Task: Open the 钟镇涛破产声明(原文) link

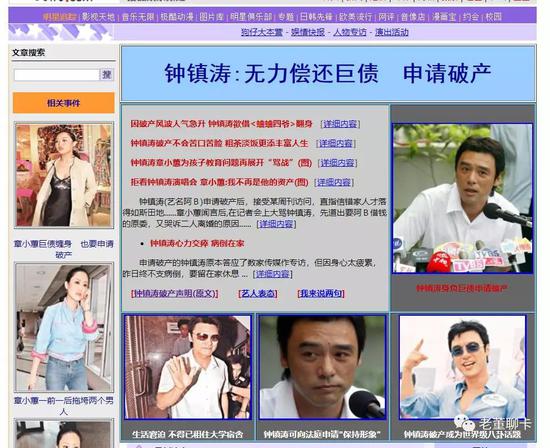Action: click(174, 293)
